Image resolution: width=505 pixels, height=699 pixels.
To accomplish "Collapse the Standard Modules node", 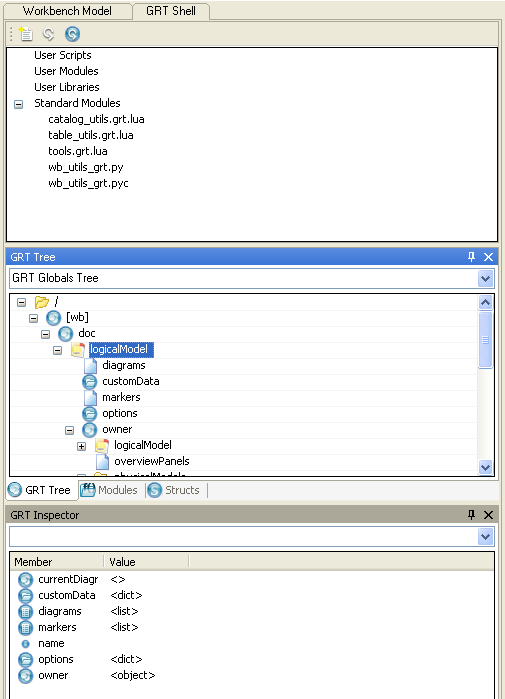I will click(x=18, y=104).
